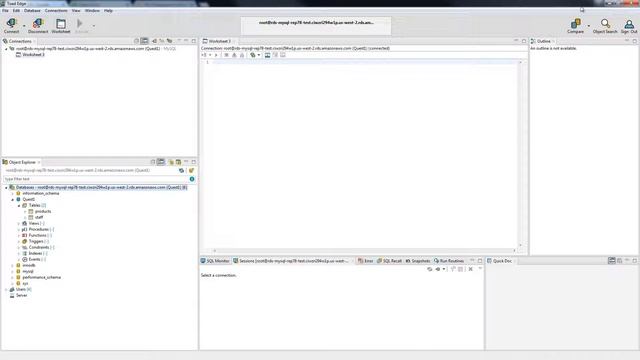640x360 pixels.
Task: Select the sys database node
Action: (25, 283)
